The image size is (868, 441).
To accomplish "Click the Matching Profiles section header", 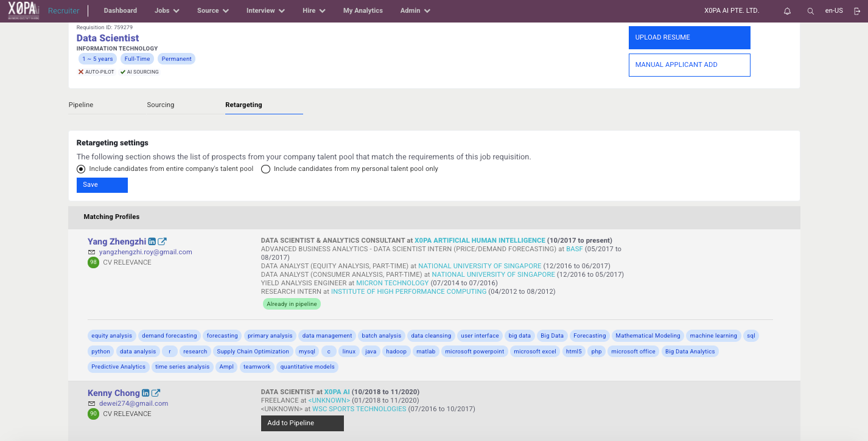I will [x=111, y=217].
